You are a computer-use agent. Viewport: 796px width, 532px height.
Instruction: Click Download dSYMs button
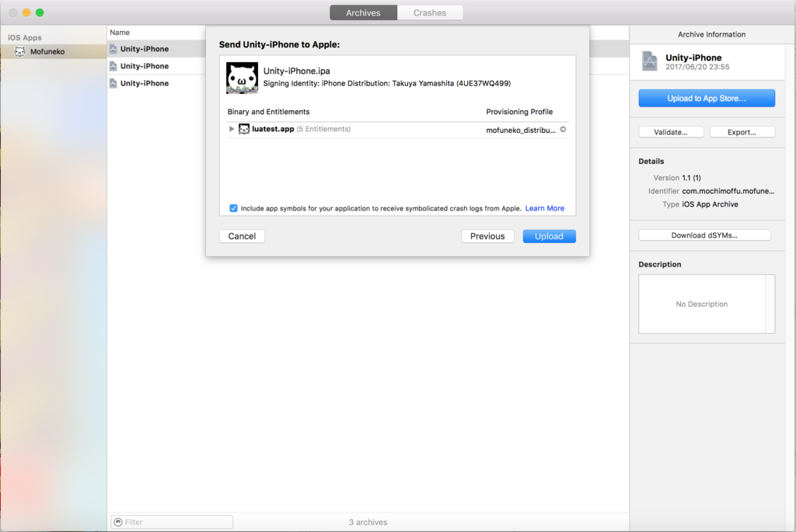[704, 235]
